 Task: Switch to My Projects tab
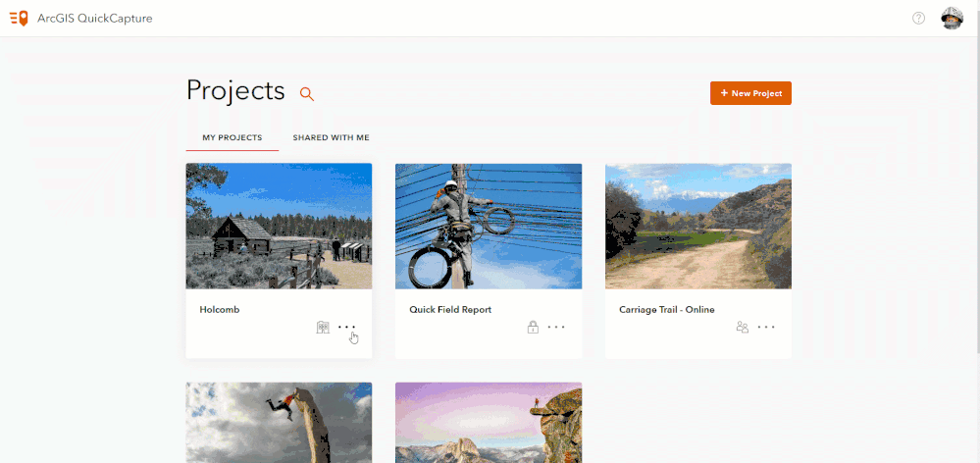point(232,137)
